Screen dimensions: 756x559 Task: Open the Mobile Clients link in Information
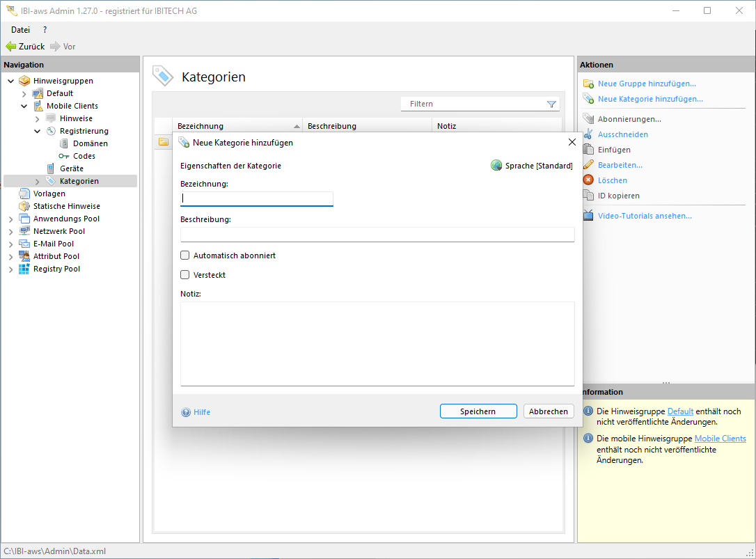[720, 439]
